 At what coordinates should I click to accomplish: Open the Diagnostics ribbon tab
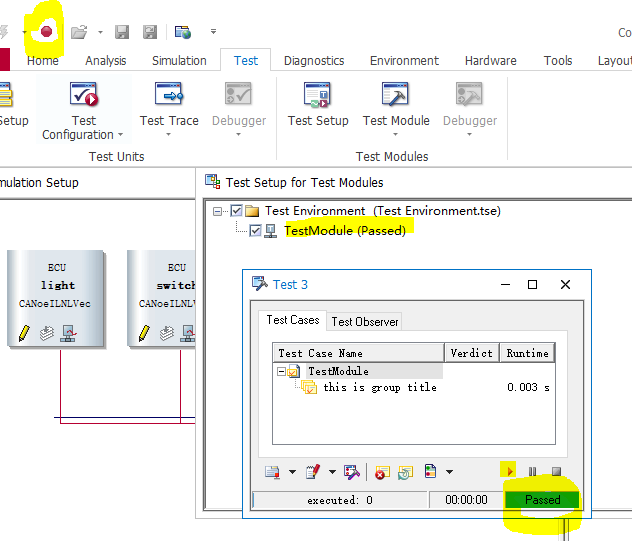click(x=314, y=61)
